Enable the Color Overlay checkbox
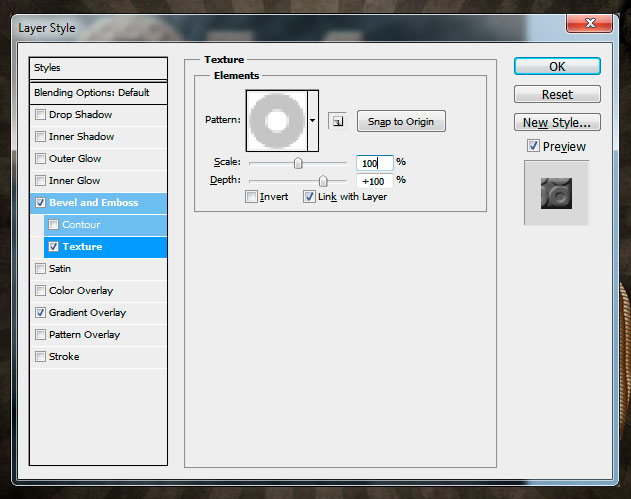631x499 pixels. [41, 291]
